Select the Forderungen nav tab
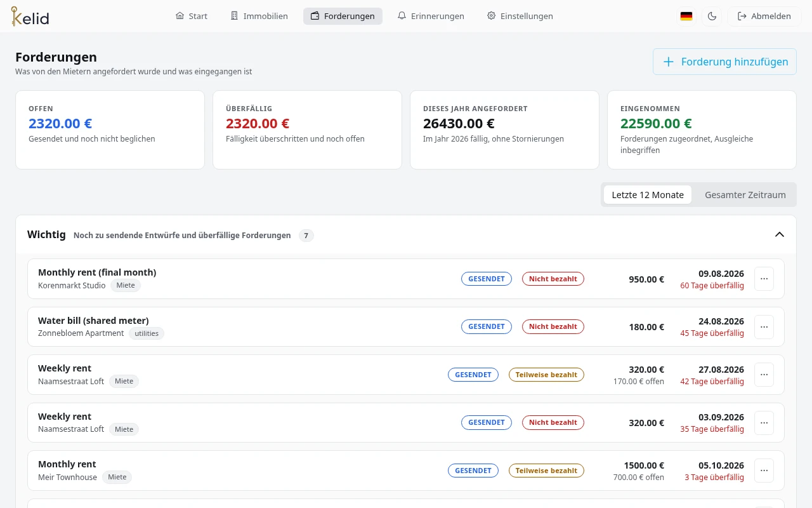The image size is (812, 508). click(343, 16)
